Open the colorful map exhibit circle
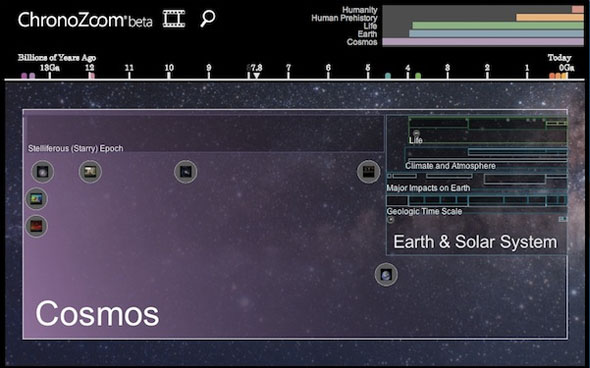The width and height of the screenshot is (590, 368). click(x=36, y=199)
